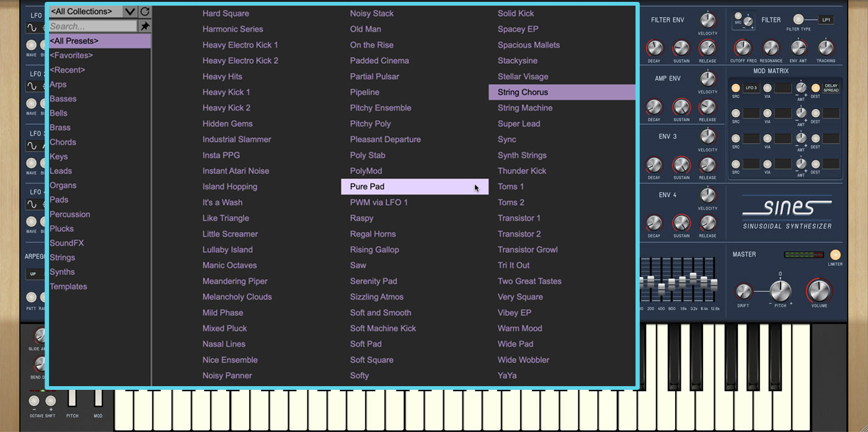
Task: Open Mod Matrix row 3 via box
Action: tap(783, 139)
